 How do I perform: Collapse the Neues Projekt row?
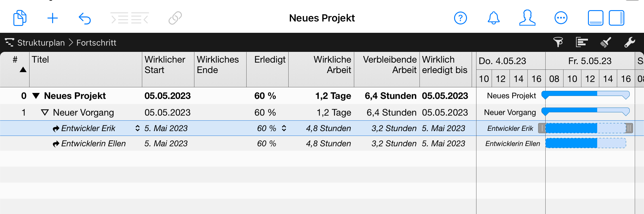36,96
